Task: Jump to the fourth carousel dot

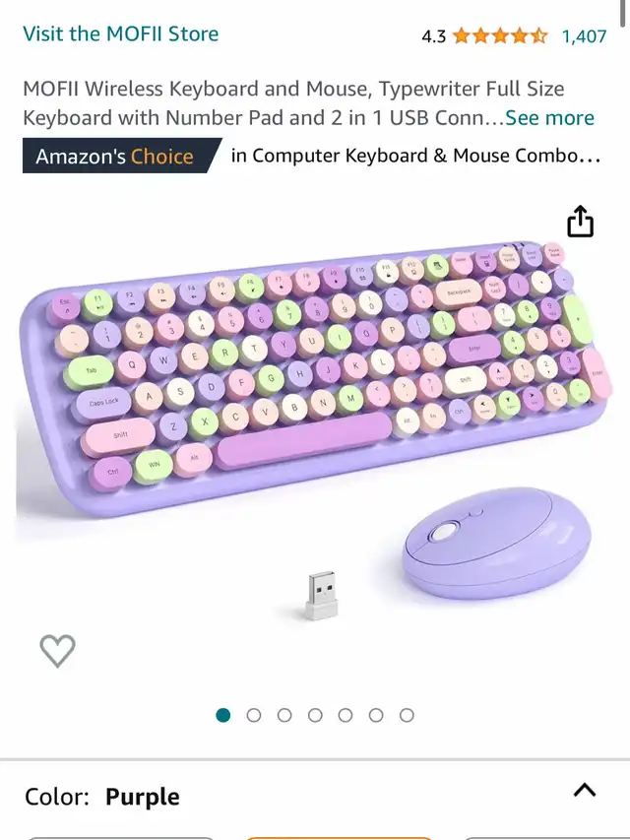Action: pyautogui.click(x=315, y=715)
